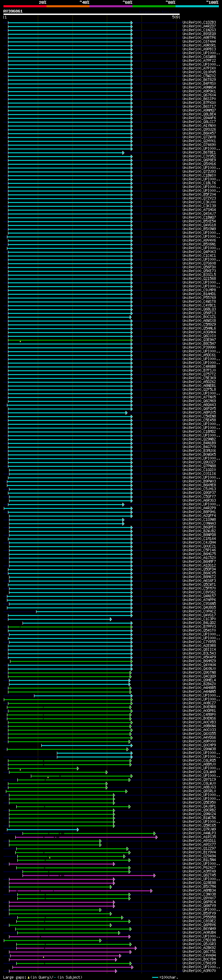Select the UniRef100_B6ST17 label
222x980 pixels.
click(x=199, y=106)
